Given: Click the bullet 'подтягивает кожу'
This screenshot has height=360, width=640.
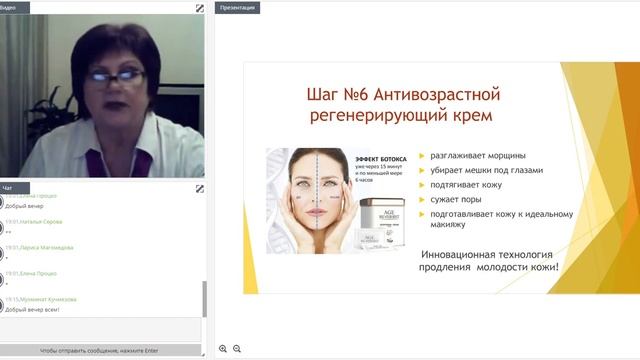Looking at the screenshot, I should [x=466, y=185].
